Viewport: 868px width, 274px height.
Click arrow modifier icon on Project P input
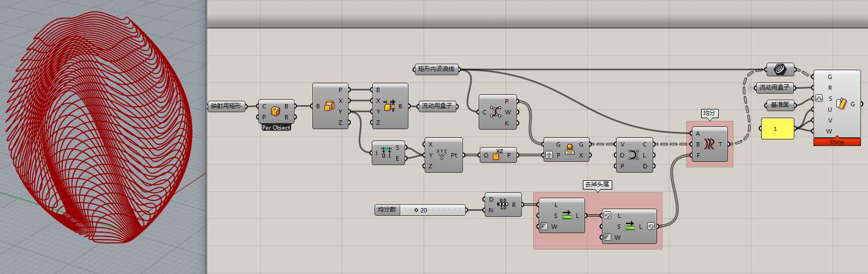pos(549,155)
